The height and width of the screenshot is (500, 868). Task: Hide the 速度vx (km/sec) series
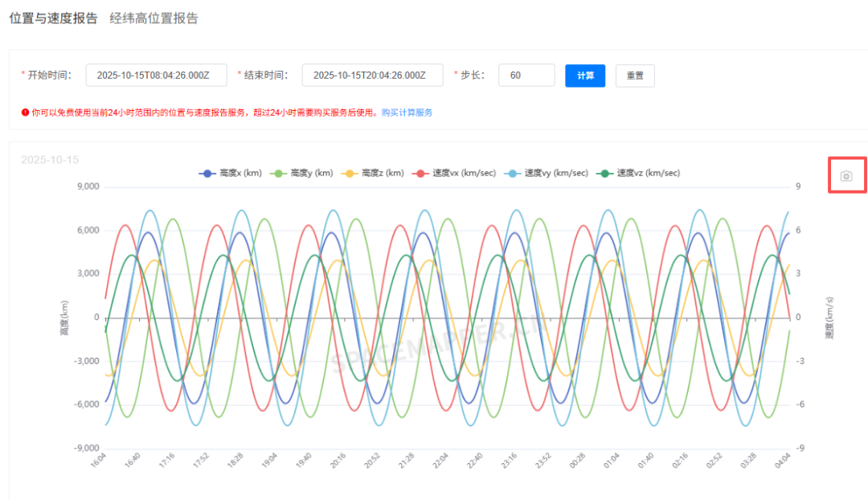[446, 173]
